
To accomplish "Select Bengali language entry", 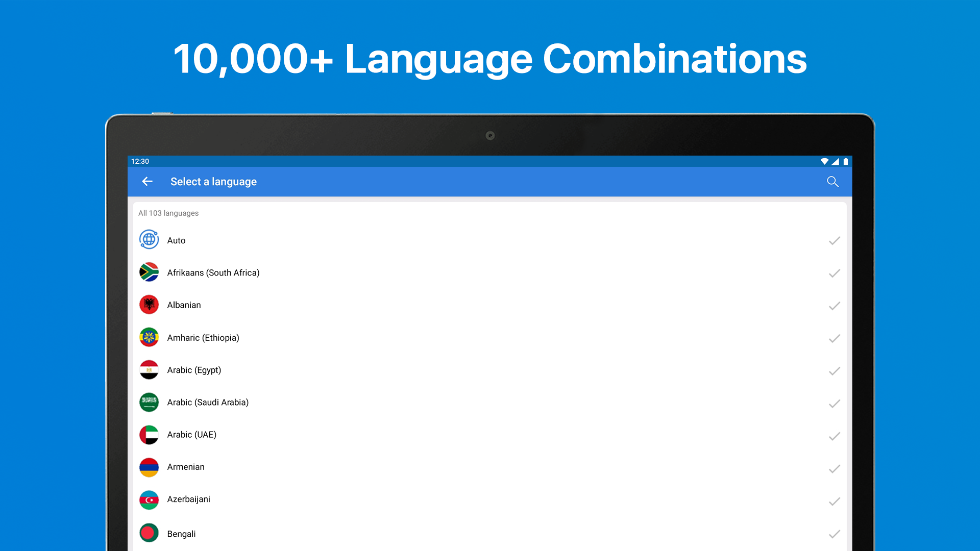I will pos(181,534).
